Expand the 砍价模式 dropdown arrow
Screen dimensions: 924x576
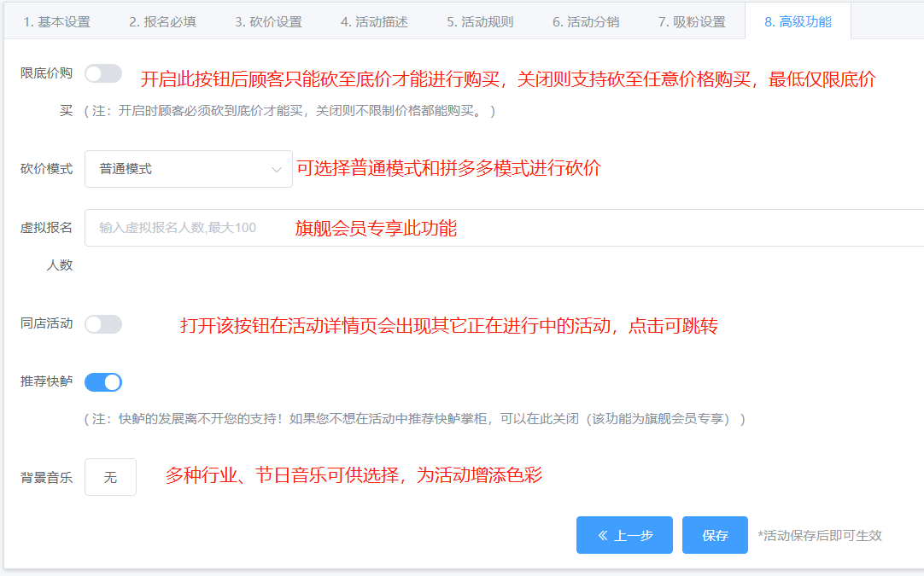pos(276,170)
